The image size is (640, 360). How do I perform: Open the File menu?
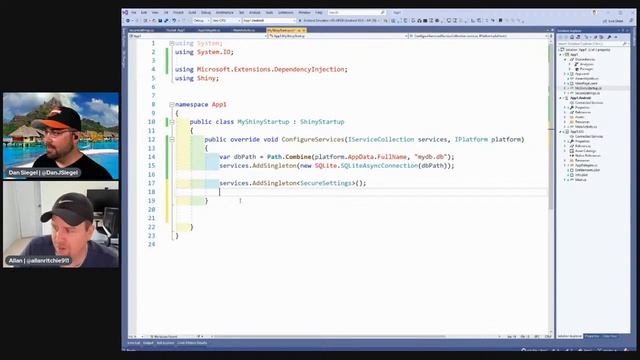(x=133, y=12)
